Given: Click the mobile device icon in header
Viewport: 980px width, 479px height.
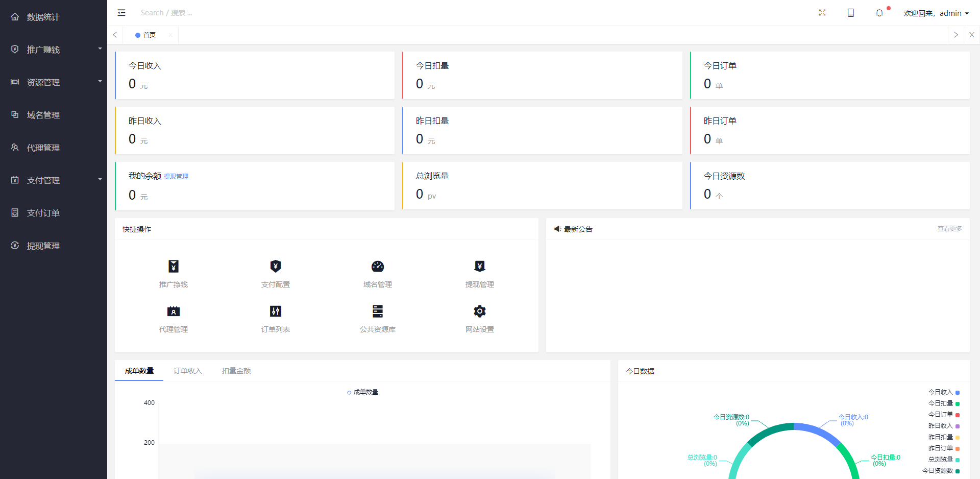Looking at the screenshot, I should (x=851, y=13).
